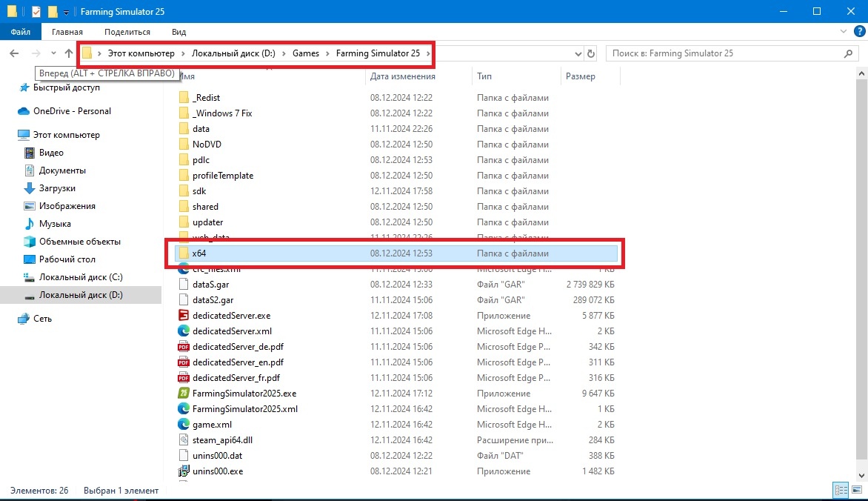Select Этот компьютер in the navigation pane
This screenshot has width=868, height=501.
click(x=67, y=135)
